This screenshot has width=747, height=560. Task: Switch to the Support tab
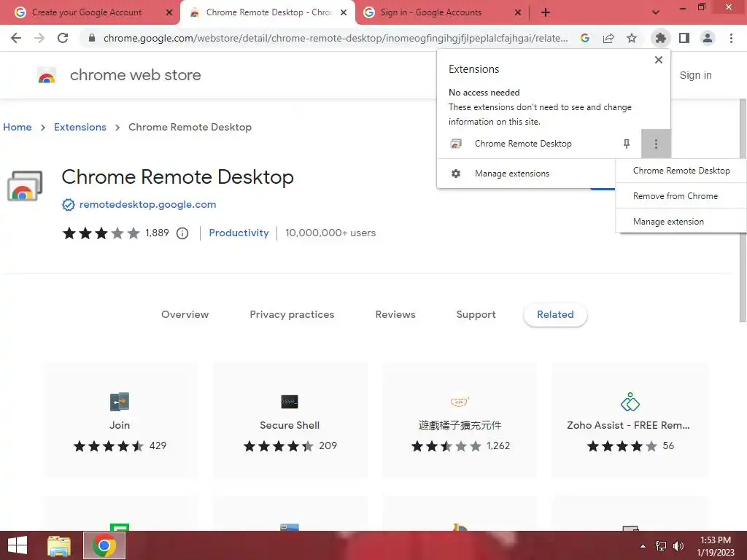click(x=476, y=314)
